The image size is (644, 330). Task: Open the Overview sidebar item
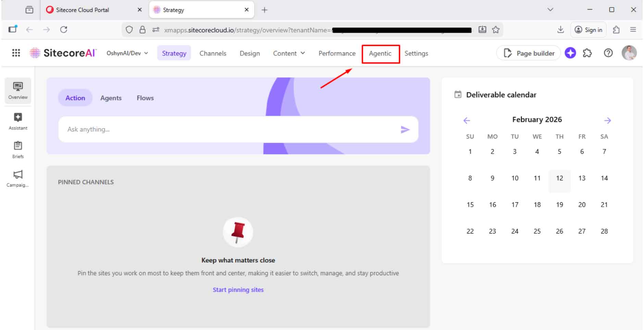click(x=18, y=91)
